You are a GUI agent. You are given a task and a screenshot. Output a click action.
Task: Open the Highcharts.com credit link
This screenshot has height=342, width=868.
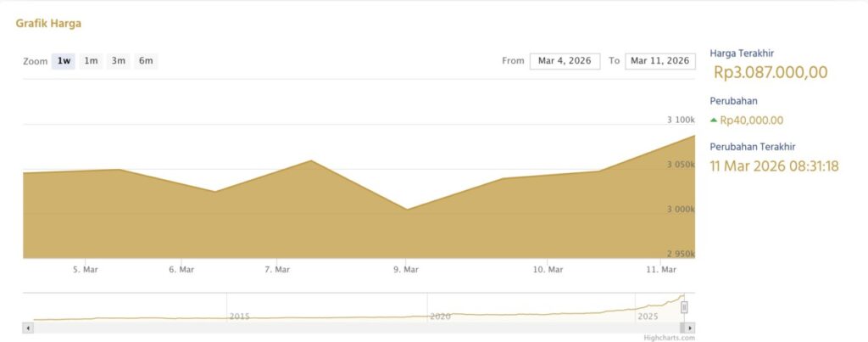pos(669,337)
